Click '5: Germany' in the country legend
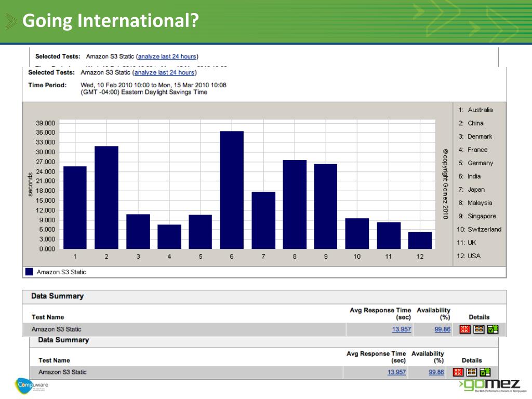The height and width of the screenshot is (399, 532). coord(476,163)
